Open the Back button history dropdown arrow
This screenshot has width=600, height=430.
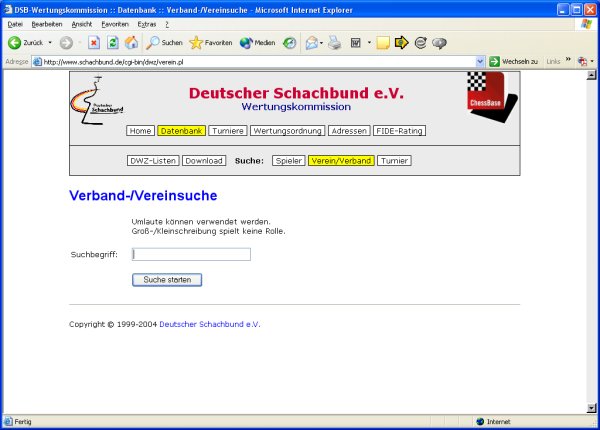[50, 43]
